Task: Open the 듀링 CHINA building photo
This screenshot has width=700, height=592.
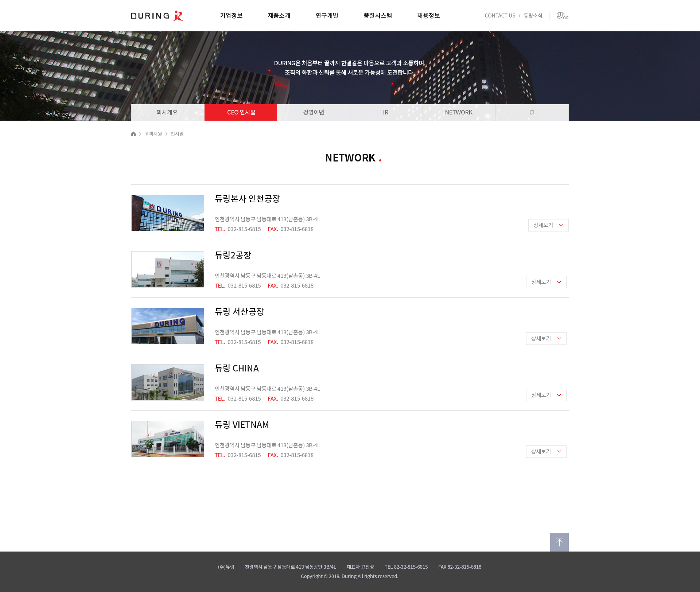Action: click(168, 382)
